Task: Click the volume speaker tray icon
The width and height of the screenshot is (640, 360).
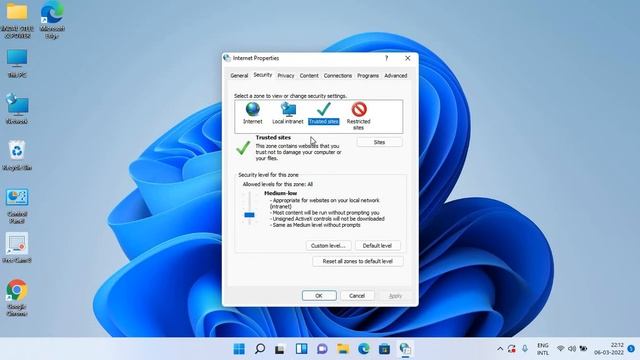Action: (572, 349)
